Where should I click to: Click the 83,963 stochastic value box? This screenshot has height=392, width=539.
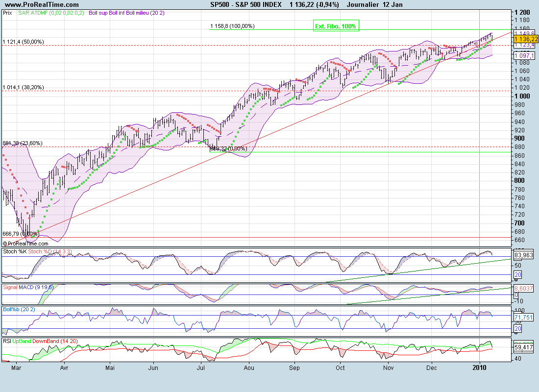pyautogui.click(x=523, y=255)
